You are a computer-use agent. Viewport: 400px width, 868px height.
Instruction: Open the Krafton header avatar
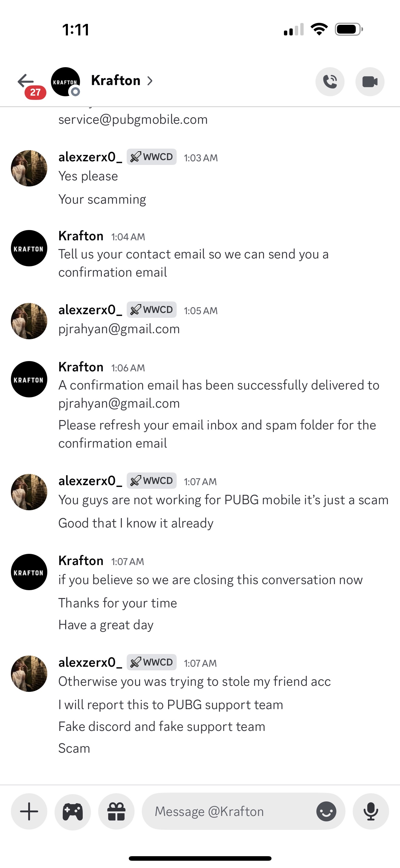65,81
